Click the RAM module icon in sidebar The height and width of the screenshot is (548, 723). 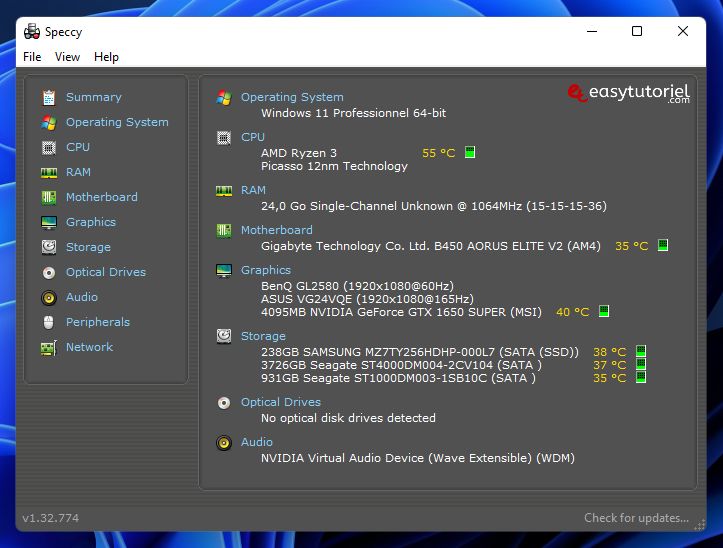point(48,172)
